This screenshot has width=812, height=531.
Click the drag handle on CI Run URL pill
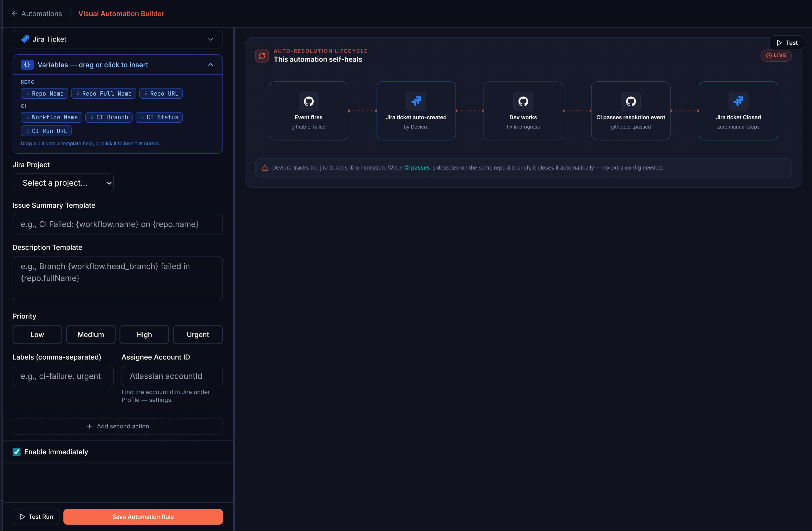28,131
